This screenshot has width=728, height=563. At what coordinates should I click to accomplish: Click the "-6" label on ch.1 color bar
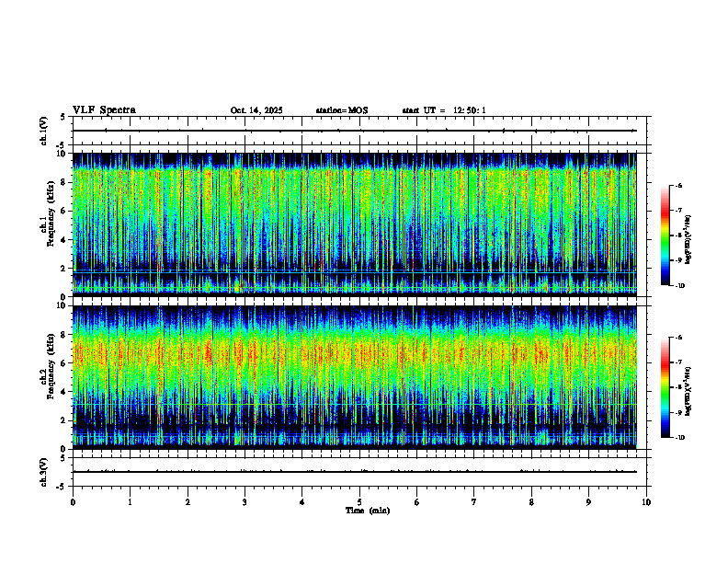click(678, 186)
